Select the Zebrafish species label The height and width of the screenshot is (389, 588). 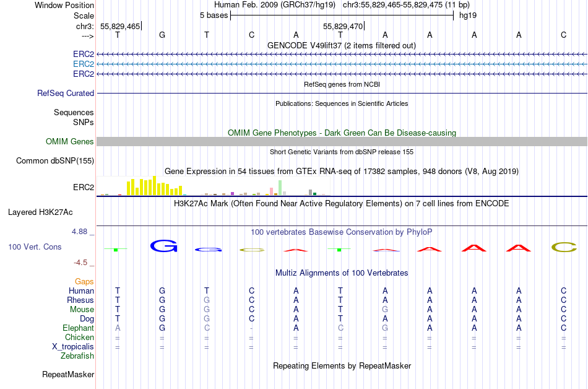(77, 356)
